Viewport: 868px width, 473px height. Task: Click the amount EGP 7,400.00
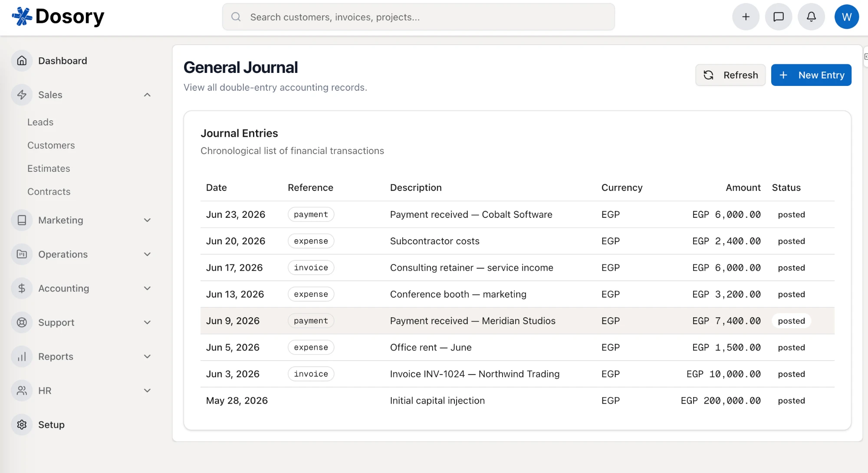(x=726, y=321)
